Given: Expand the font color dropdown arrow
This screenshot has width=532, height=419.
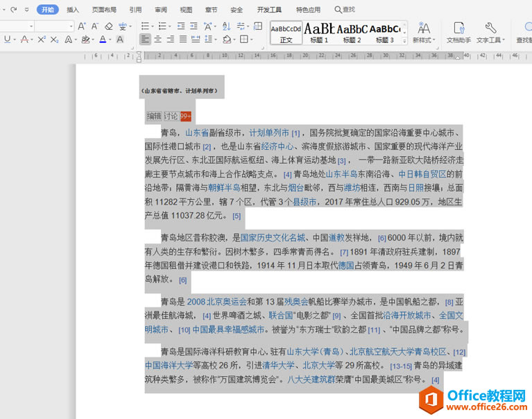Looking at the screenshot, I should pyautogui.click(x=110, y=40).
